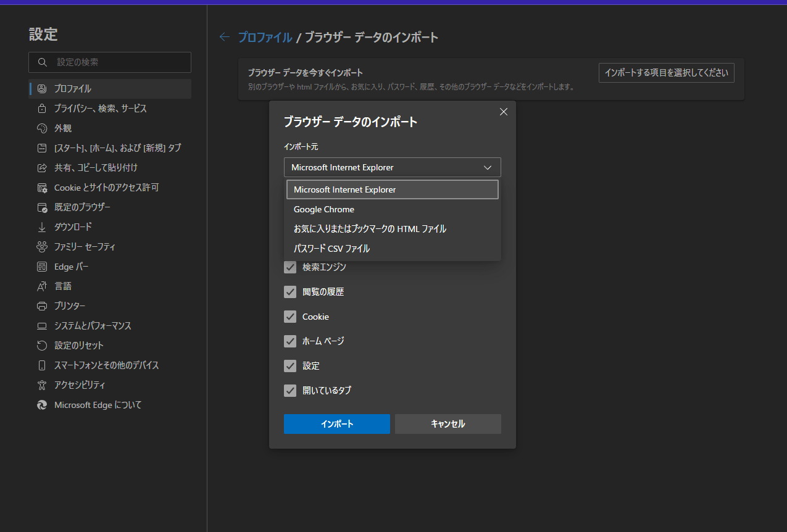Click the blue インポート button
Screen dimensions: 787x532
click(337, 424)
